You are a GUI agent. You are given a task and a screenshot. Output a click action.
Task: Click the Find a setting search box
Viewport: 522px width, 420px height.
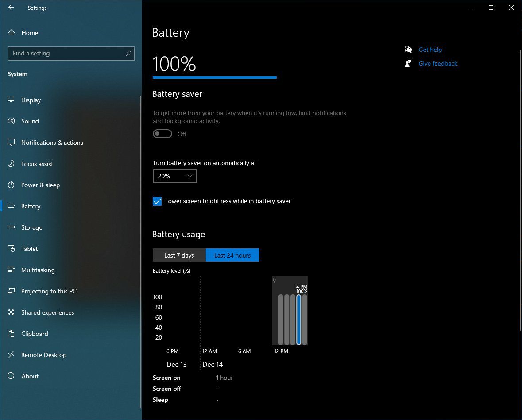(x=71, y=53)
